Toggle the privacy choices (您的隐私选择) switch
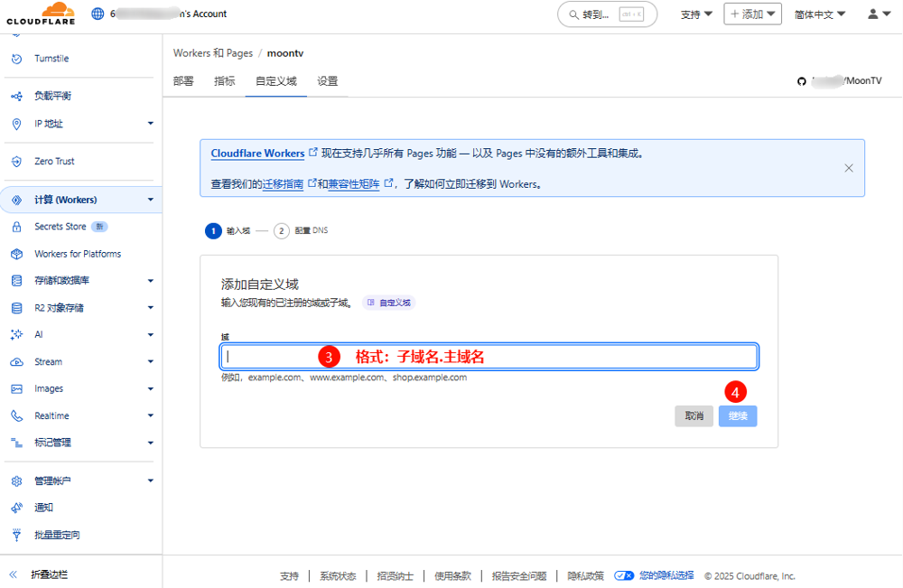This screenshot has width=903, height=588. tap(624, 575)
